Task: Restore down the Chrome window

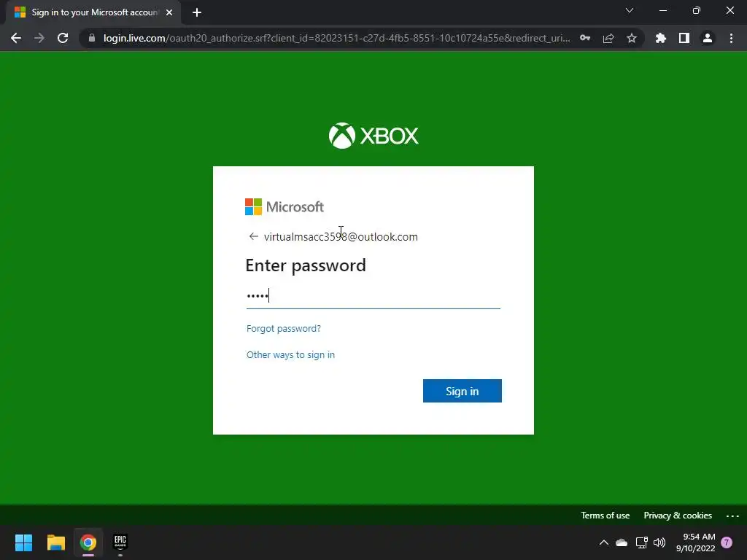Action: 697,10
